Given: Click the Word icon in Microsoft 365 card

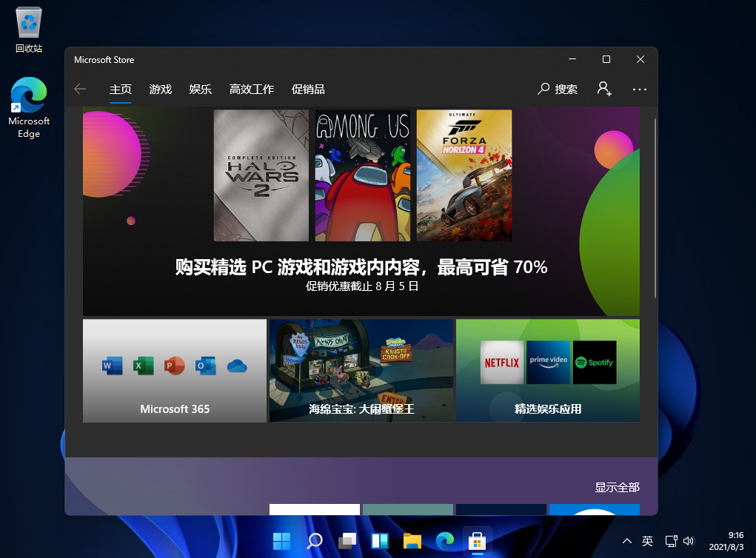Looking at the screenshot, I should click(x=112, y=366).
